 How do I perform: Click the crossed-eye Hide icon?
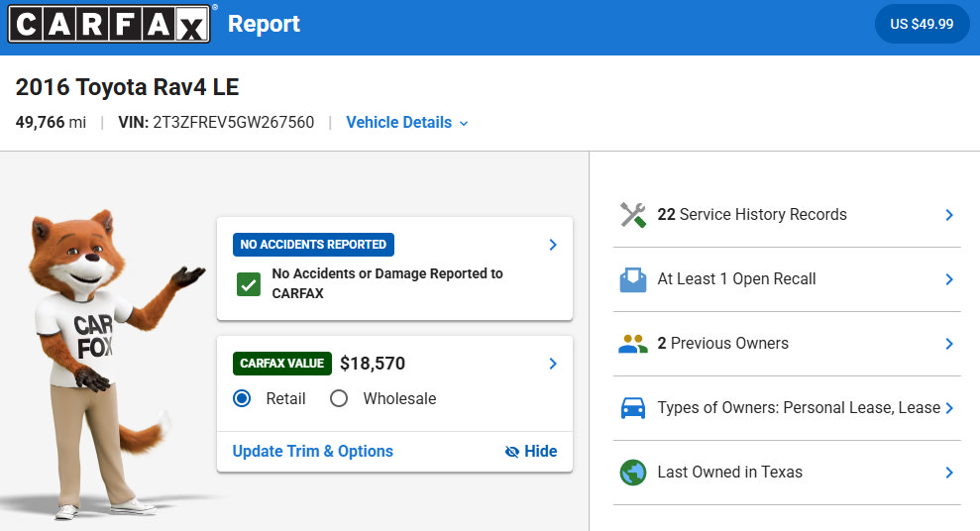click(512, 452)
